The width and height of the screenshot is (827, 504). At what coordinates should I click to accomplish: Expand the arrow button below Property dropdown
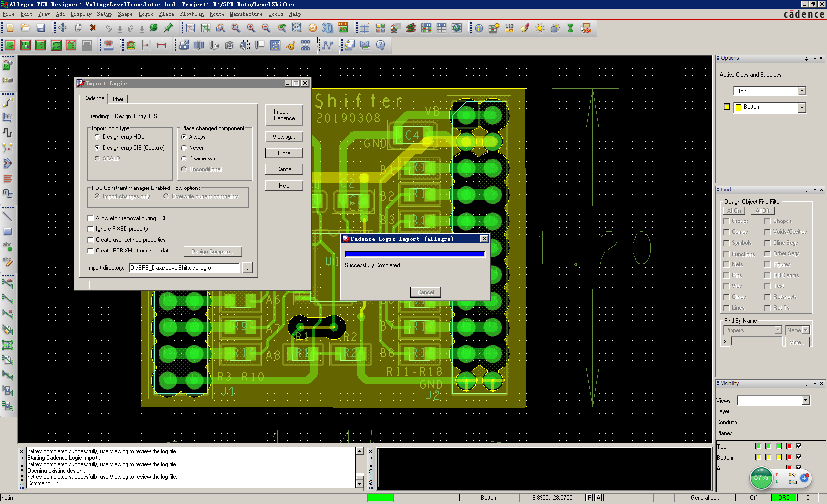tap(725, 342)
